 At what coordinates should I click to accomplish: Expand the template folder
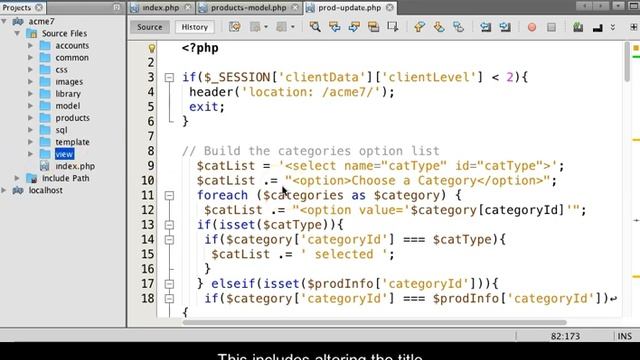[x=31, y=142]
